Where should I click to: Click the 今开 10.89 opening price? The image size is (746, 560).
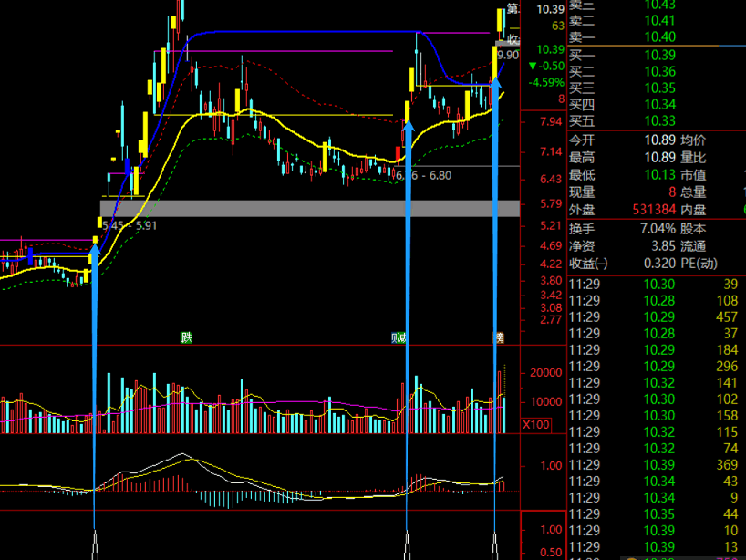click(660, 140)
